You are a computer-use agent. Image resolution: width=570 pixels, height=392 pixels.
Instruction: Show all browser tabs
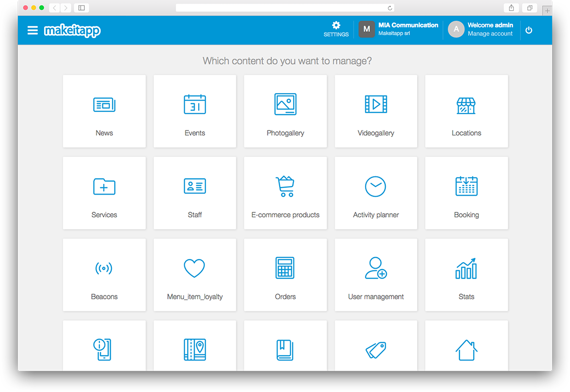tap(530, 8)
